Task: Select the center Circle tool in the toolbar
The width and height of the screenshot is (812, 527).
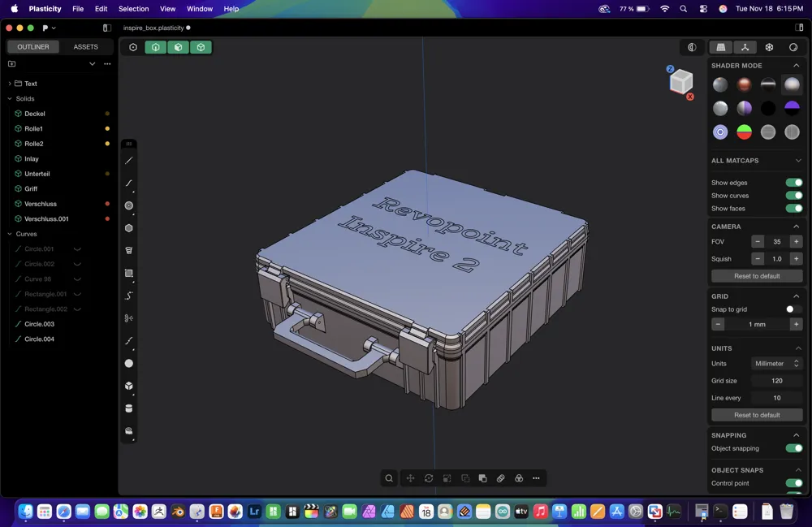Action: tap(129, 205)
